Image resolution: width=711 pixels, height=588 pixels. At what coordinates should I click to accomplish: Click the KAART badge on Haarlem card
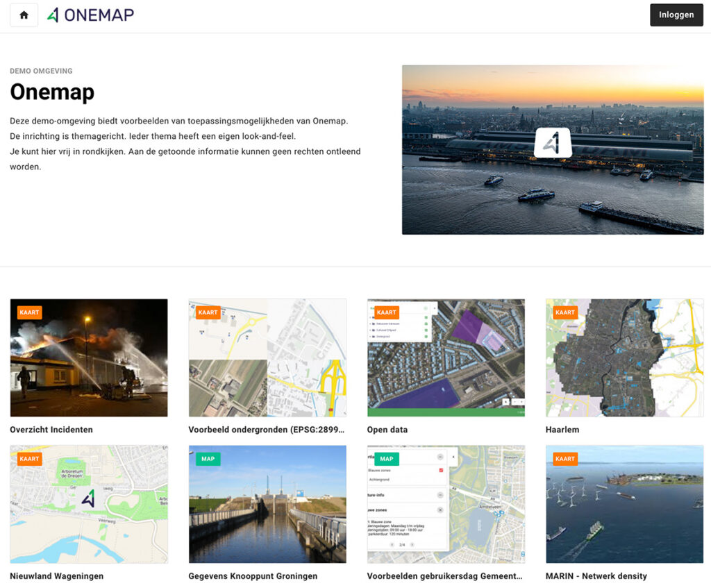point(565,312)
